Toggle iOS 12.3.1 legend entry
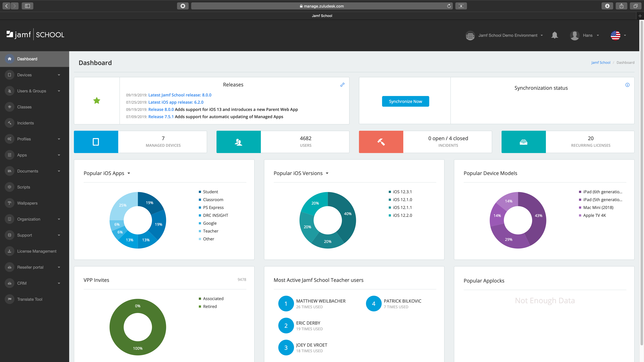The image size is (644, 362). click(400, 192)
